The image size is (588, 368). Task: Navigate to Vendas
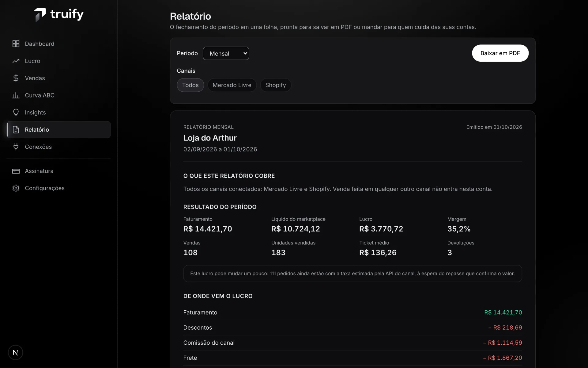point(58,78)
